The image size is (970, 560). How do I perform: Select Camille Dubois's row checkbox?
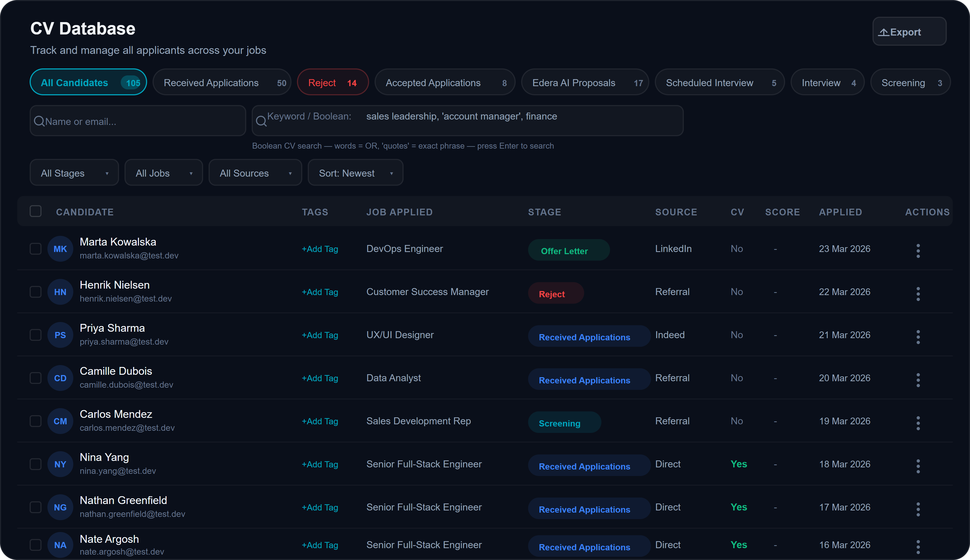(x=35, y=378)
